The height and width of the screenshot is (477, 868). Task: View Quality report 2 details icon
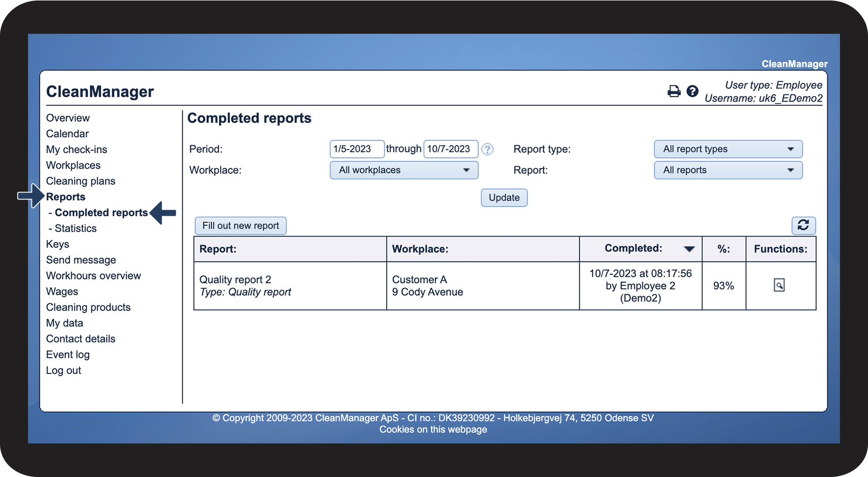pyautogui.click(x=779, y=285)
